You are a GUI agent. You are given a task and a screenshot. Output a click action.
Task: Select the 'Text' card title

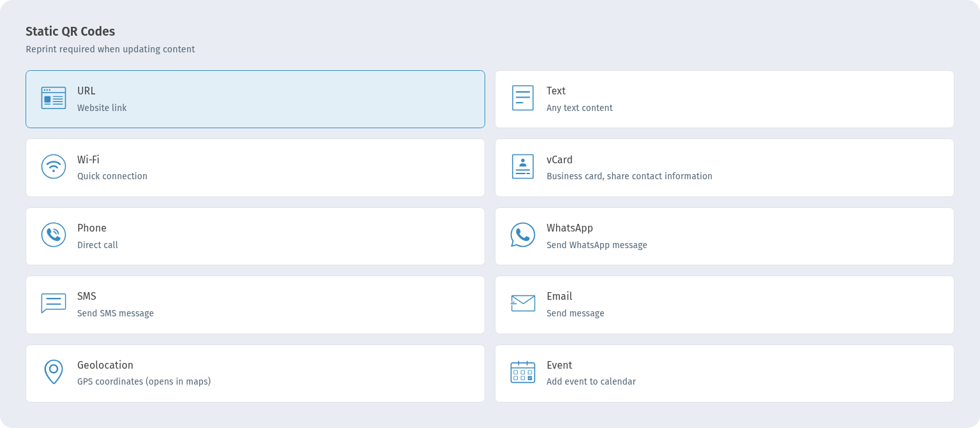(556, 91)
